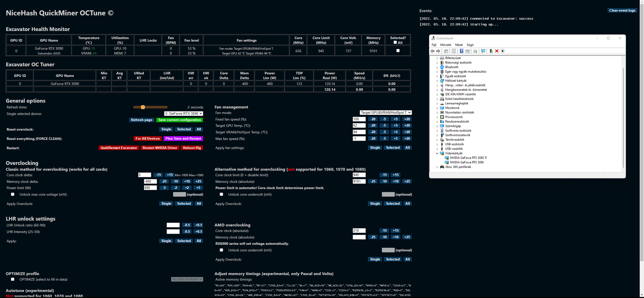Image resolution: width=644 pixels, height=298 pixels.
Task: Click the Refresh time slider handle
Action: click(x=143, y=107)
